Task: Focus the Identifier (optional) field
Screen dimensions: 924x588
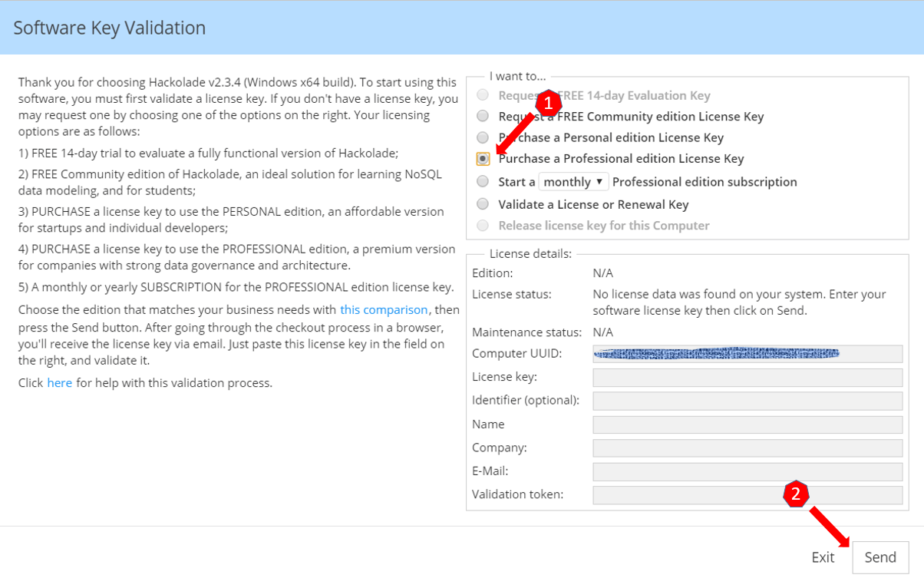Action: click(x=747, y=401)
